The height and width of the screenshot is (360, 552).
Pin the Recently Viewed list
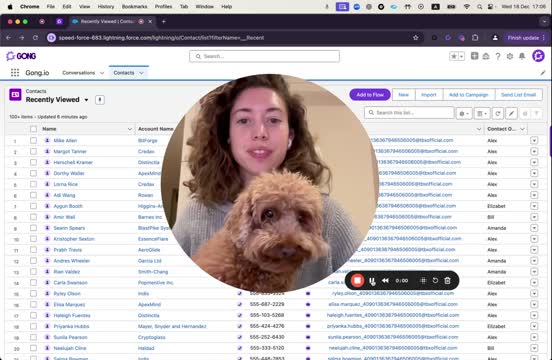pos(100,100)
